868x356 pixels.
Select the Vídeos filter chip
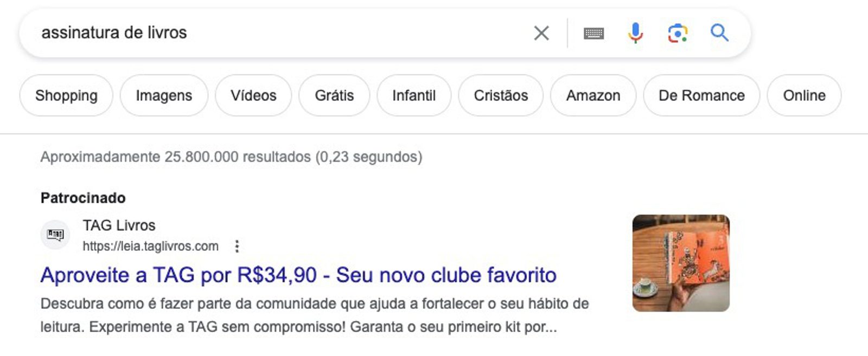pyautogui.click(x=253, y=95)
